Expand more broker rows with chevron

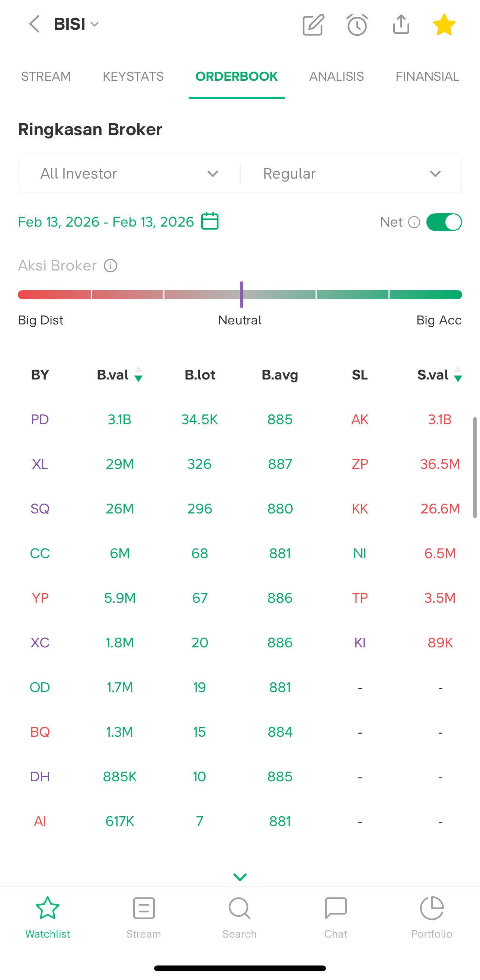pyautogui.click(x=240, y=877)
